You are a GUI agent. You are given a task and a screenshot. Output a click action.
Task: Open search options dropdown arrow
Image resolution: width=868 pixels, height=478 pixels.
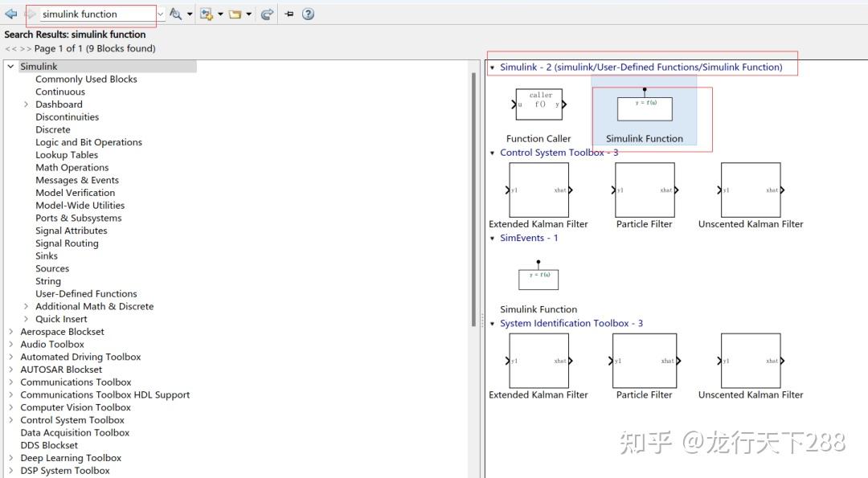click(x=190, y=14)
